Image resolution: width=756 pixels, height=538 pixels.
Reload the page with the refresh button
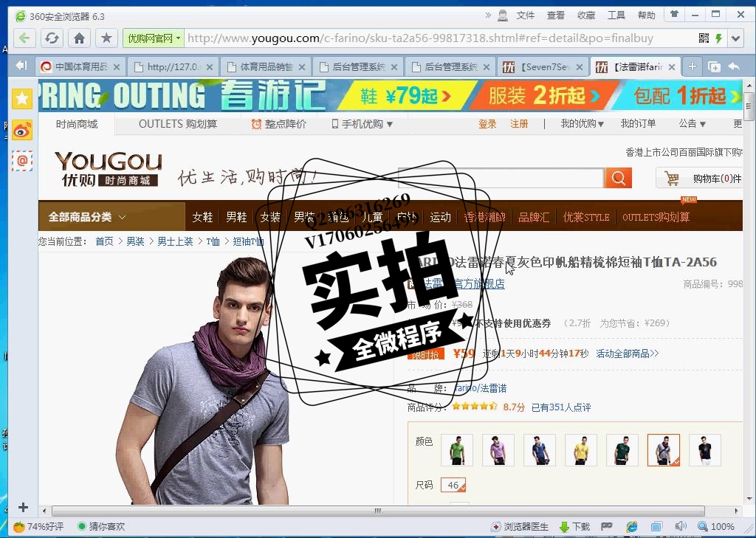click(x=52, y=38)
